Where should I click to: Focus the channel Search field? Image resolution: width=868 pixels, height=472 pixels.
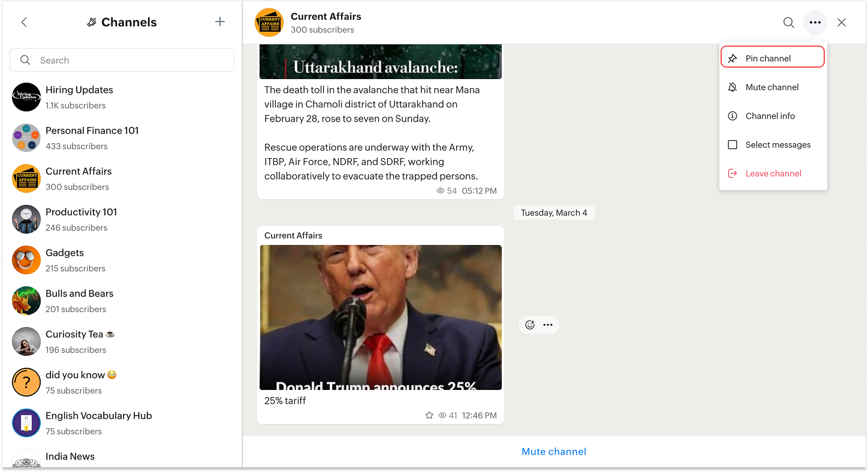[x=122, y=60]
